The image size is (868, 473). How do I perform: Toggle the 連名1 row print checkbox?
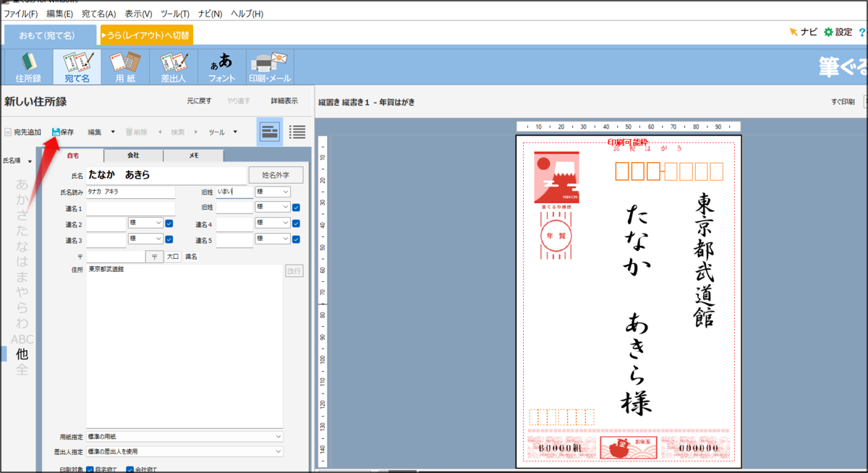click(297, 208)
